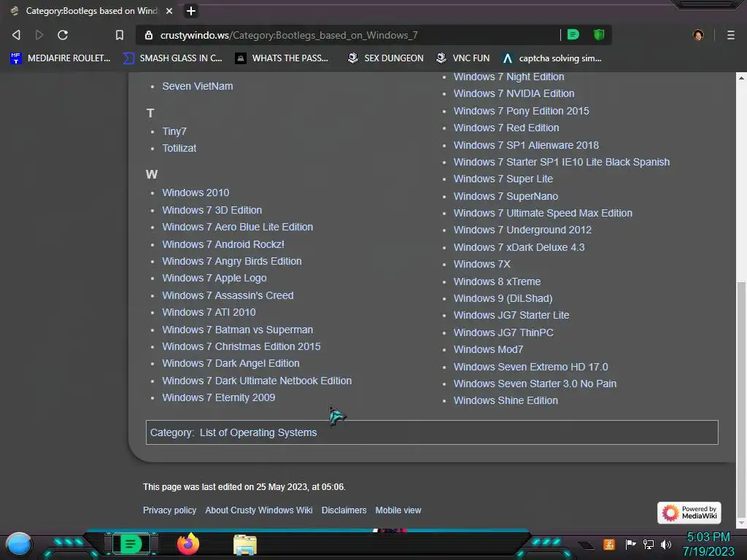Open Windows 7 Underground 2012 link
Viewport: 747px width, 560px height.
522,230
